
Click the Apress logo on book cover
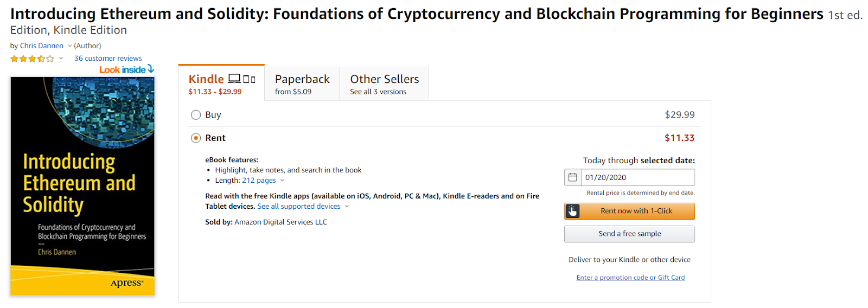click(127, 283)
